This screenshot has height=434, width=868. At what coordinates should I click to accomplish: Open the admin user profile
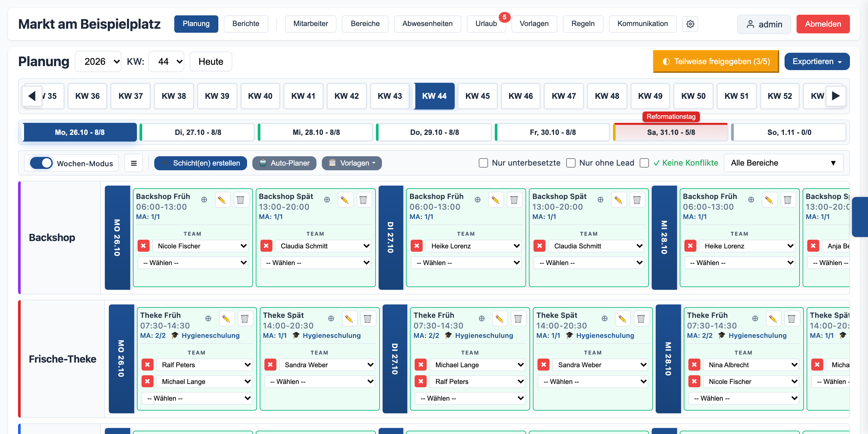(764, 24)
